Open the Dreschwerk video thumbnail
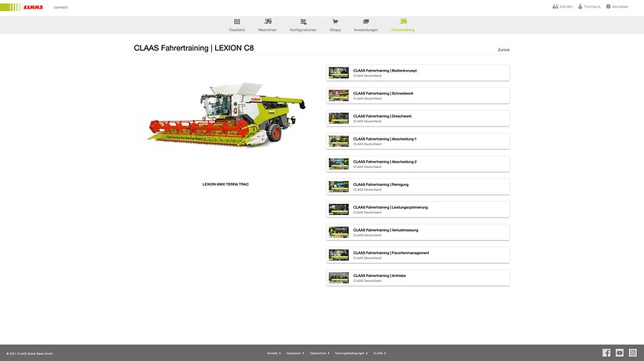Viewport: 644px width, 361px height. click(x=338, y=119)
